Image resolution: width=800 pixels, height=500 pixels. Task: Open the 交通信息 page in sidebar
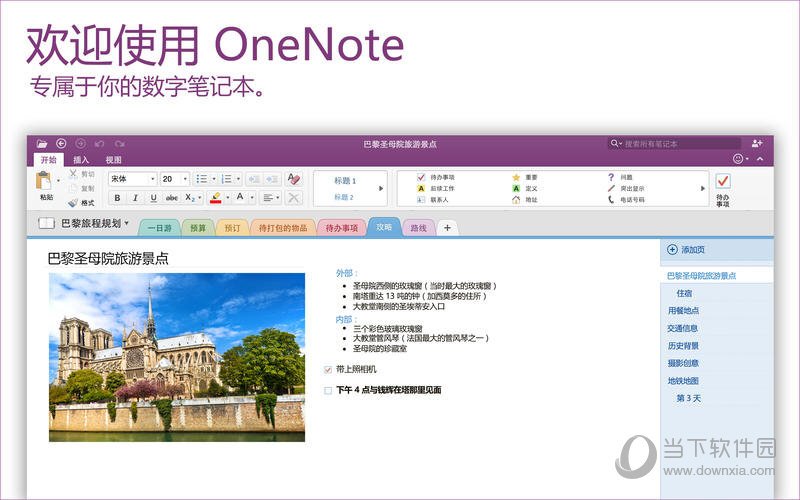683,328
